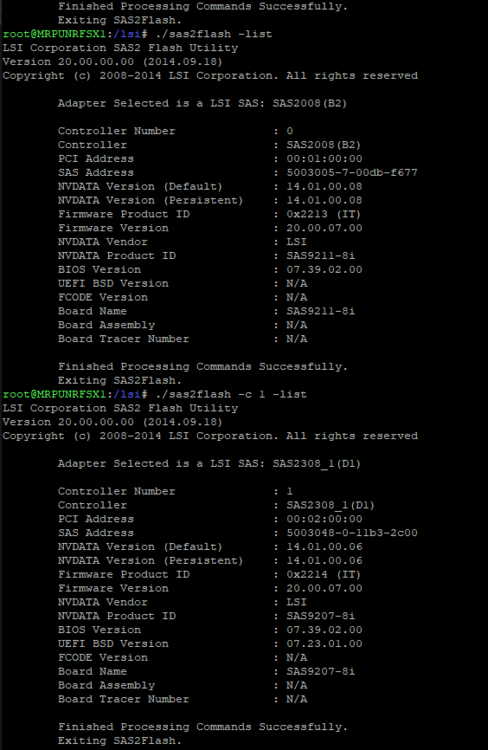Click the 'Controller Number' label for controller 1

[x=116, y=491]
